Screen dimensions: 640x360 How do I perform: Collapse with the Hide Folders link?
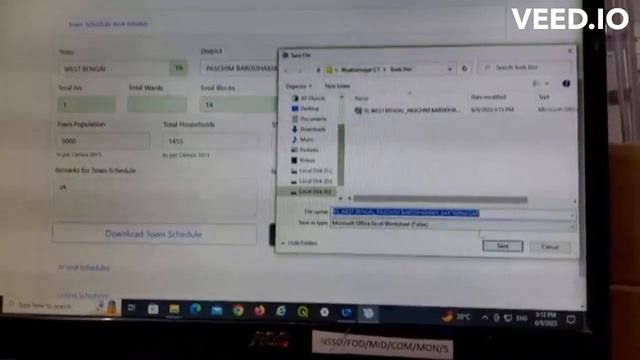click(299, 243)
